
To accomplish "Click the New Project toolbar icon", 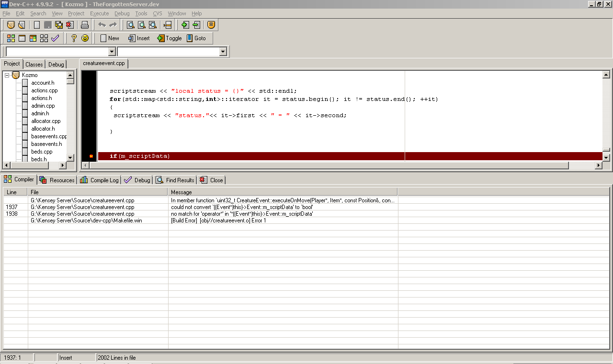I will pos(11,25).
